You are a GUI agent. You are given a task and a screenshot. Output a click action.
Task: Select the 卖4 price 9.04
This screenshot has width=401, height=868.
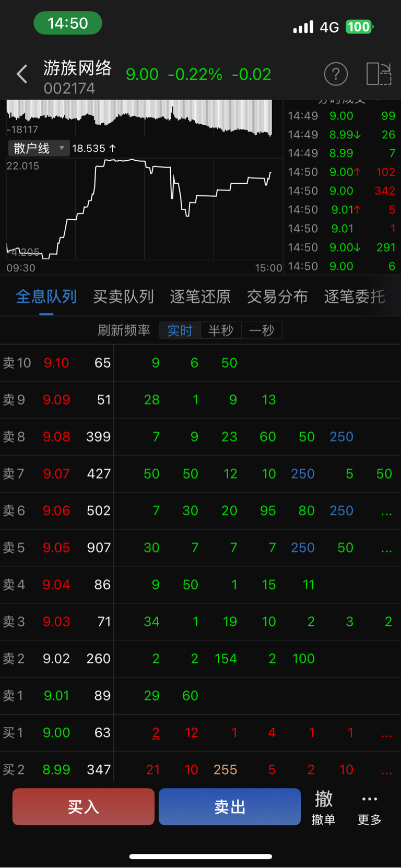click(56, 585)
